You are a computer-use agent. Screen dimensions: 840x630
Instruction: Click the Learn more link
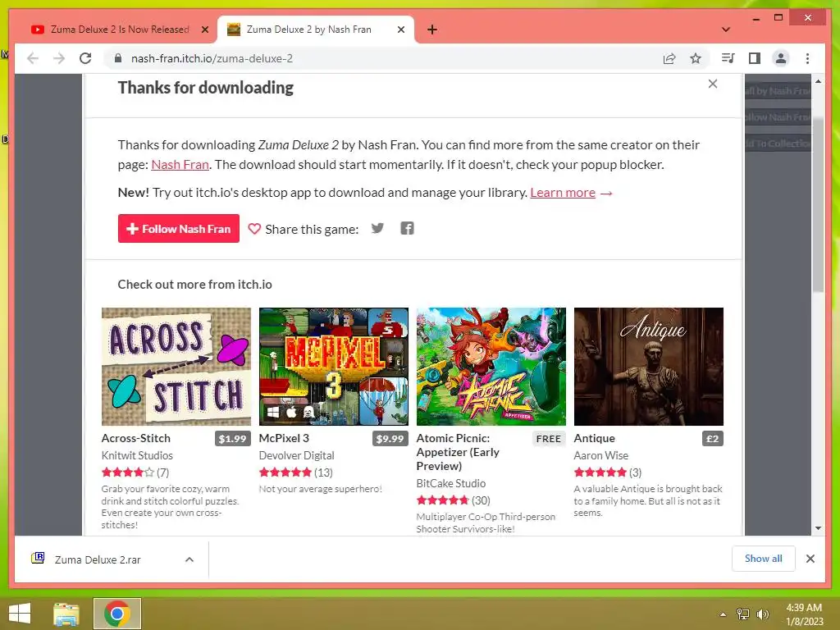click(563, 192)
